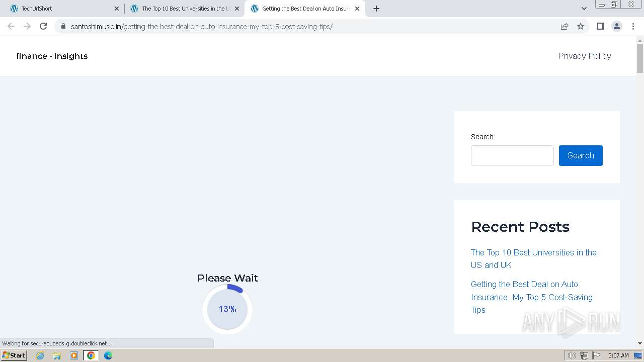Click the vertical scrollbar thumb
Screen dimensions: 644x362
[x=640, y=59]
